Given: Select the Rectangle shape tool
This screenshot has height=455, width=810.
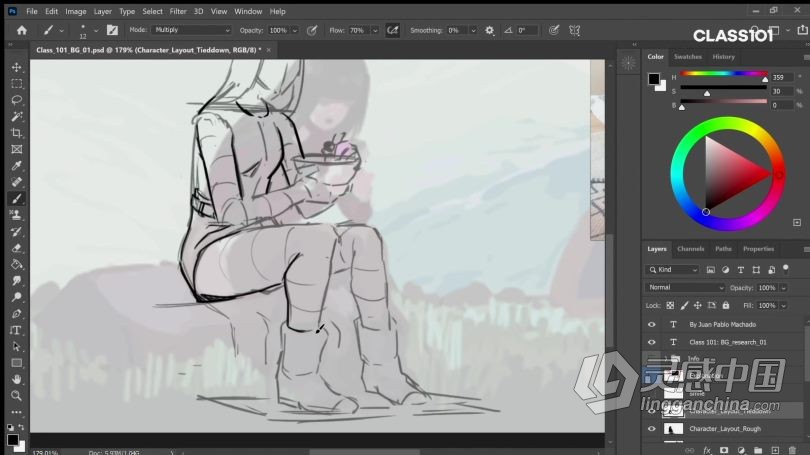Looking at the screenshot, I should pos(17,363).
